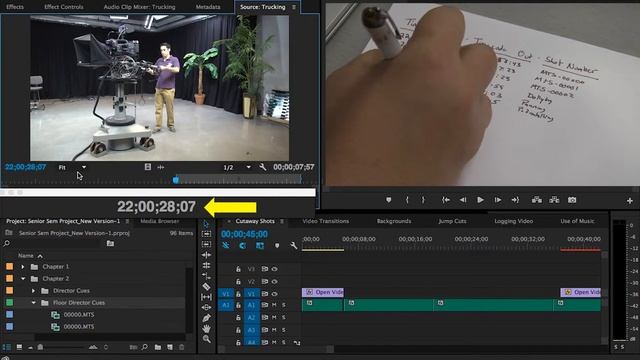The height and width of the screenshot is (360, 640).
Task: Expand the Director Cues bin
Action: pyautogui.click(x=33, y=291)
